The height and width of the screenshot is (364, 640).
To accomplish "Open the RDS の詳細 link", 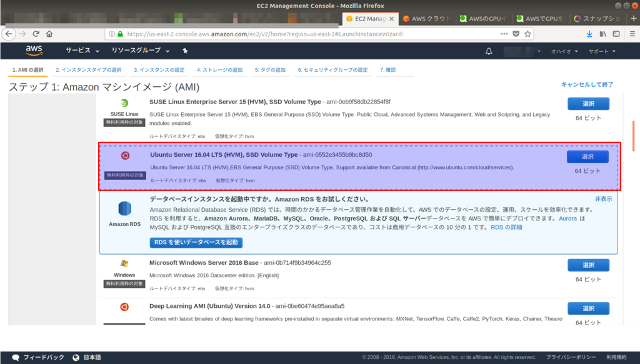I will (x=506, y=227).
